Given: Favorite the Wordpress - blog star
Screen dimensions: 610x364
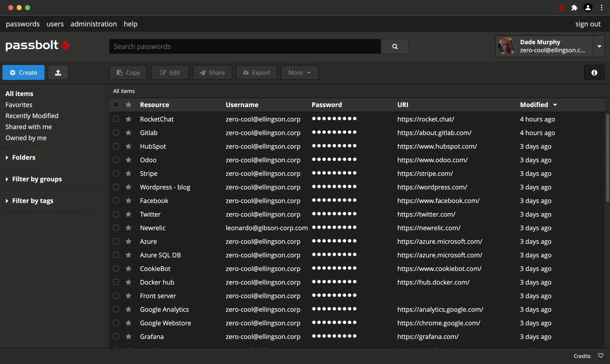Looking at the screenshot, I should click(x=128, y=187).
